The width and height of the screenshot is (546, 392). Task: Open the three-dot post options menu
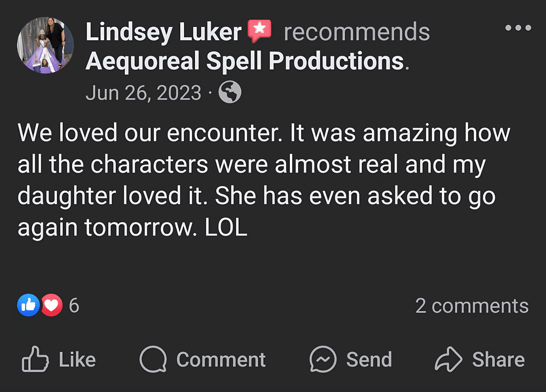tap(518, 28)
